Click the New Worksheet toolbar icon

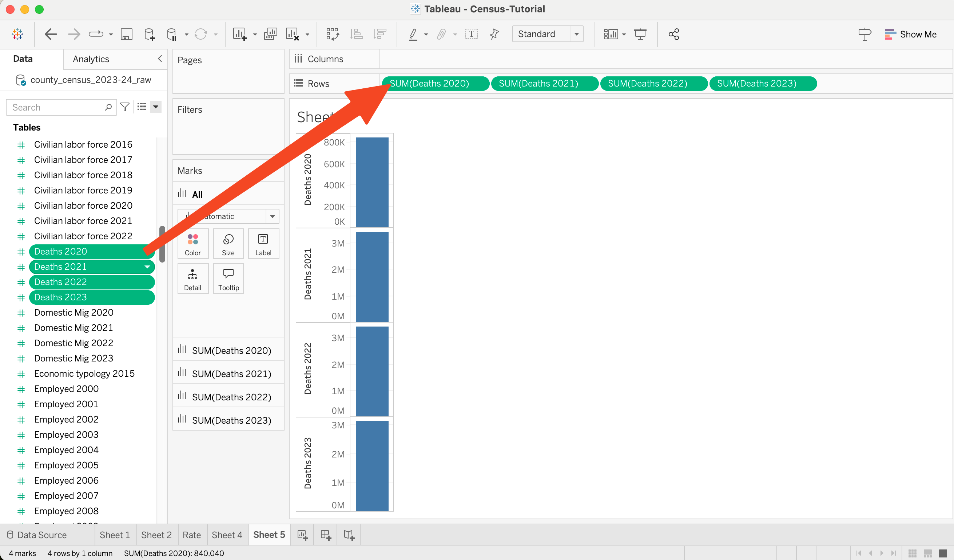point(240,34)
